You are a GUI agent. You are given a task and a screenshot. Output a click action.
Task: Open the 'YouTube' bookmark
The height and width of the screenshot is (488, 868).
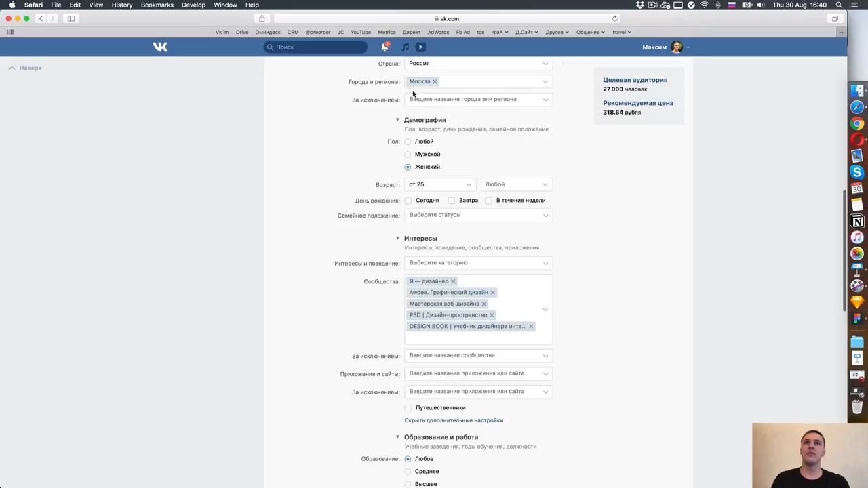(x=361, y=32)
